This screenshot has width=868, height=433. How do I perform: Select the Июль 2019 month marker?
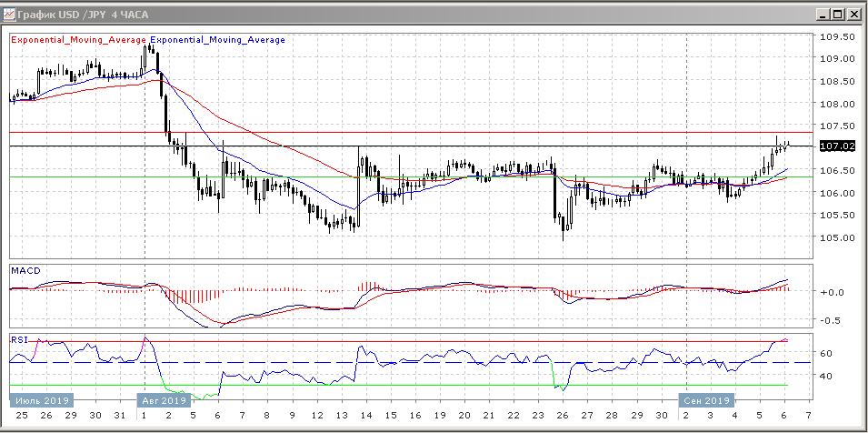tap(38, 400)
